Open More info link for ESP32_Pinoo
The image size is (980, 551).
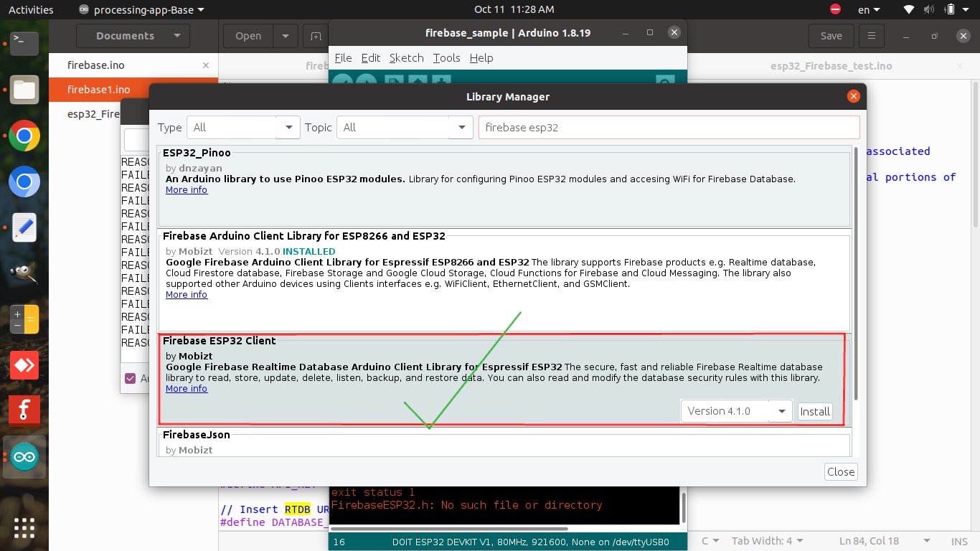(x=187, y=190)
